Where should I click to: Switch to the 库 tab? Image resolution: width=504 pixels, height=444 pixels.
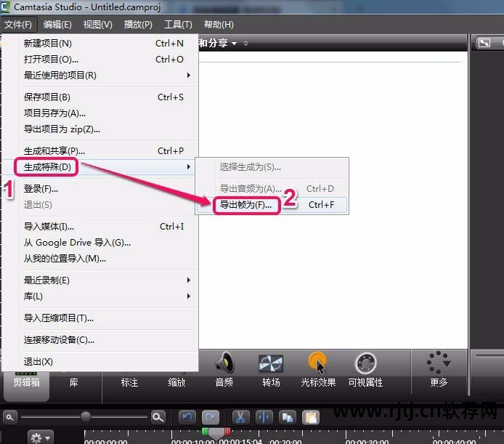pyautogui.click(x=73, y=382)
